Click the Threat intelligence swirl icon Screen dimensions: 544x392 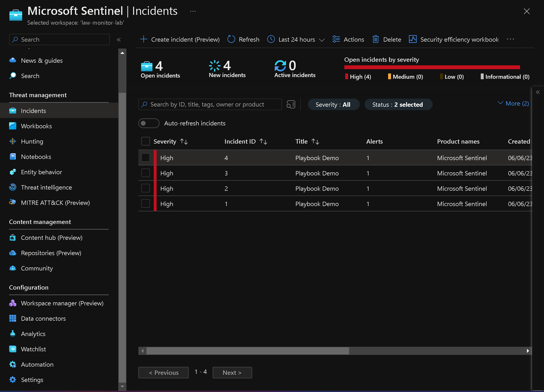tap(13, 187)
